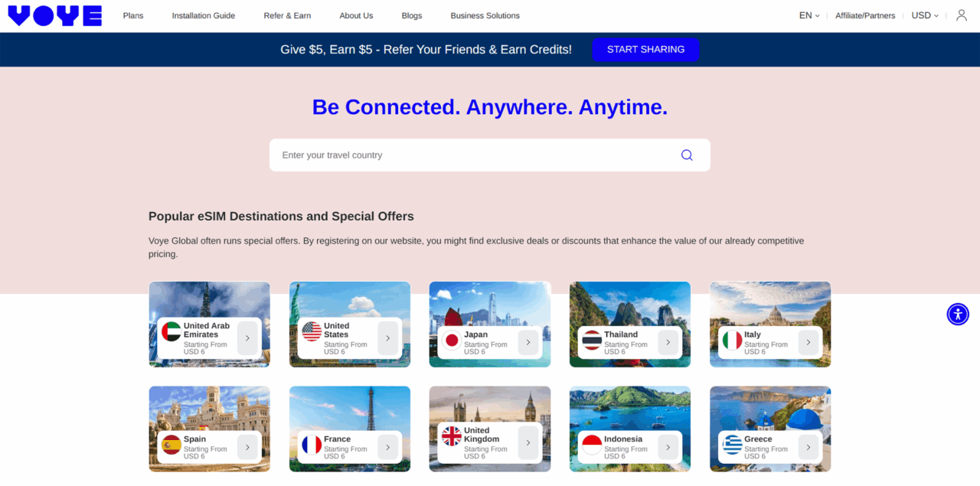Click the Japan flag icon

(452, 341)
